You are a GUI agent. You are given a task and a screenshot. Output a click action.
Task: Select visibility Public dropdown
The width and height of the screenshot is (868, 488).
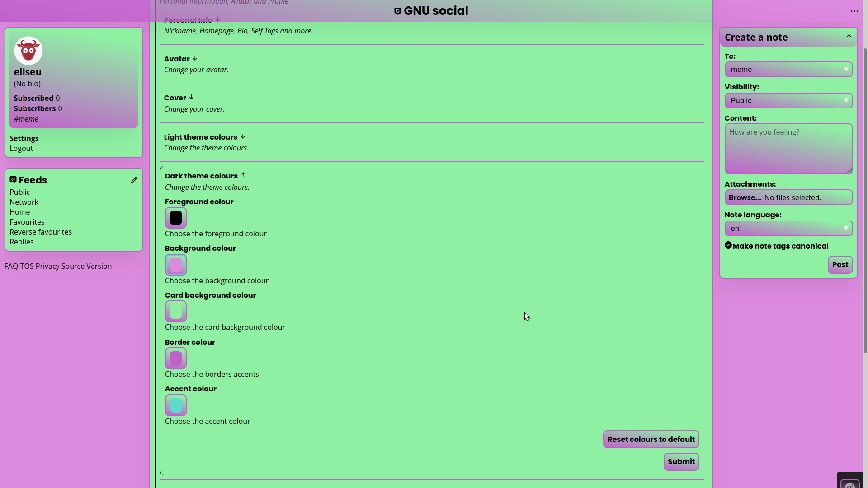pos(788,100)
